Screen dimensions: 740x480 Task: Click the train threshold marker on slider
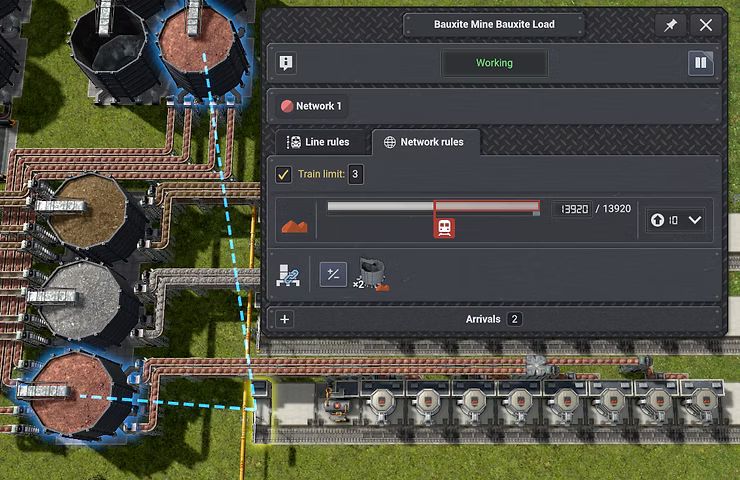[445, 227]
